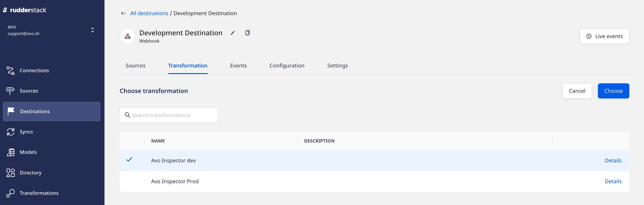The height and width of the screenshot is (205, 644).
Task: Click the back arrow icon
Action: [123, 13]
